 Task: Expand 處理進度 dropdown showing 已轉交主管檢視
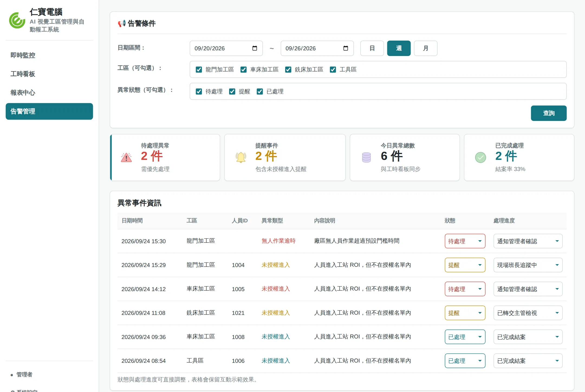tap(528, 313)
